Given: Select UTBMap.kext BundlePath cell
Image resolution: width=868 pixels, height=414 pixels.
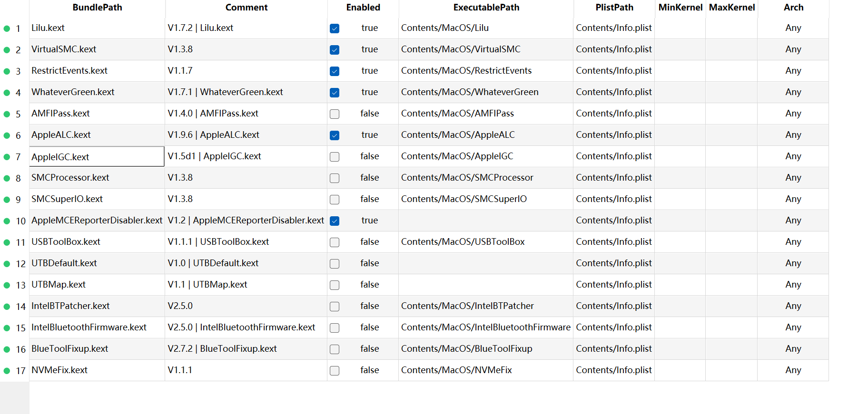Looking at the screenshot, I should (x=97, y=285).
